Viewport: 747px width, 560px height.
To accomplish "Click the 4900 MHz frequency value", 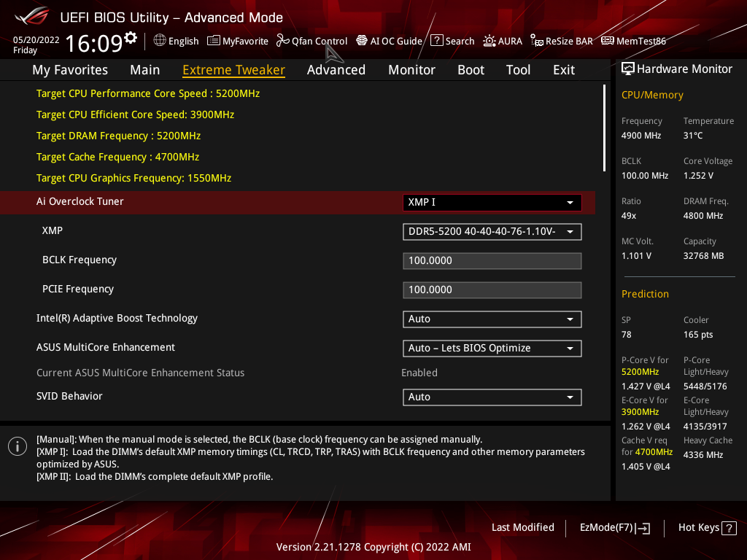I will point(641,136).
